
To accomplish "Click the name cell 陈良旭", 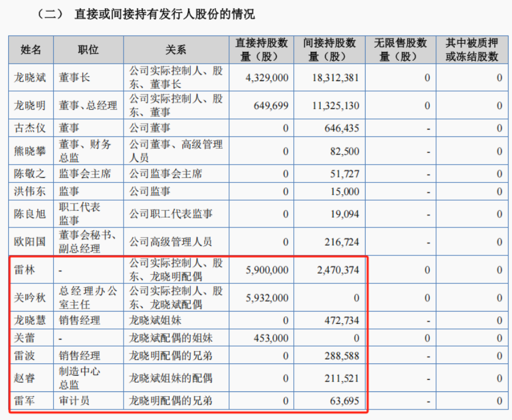I will coord(30,214).
